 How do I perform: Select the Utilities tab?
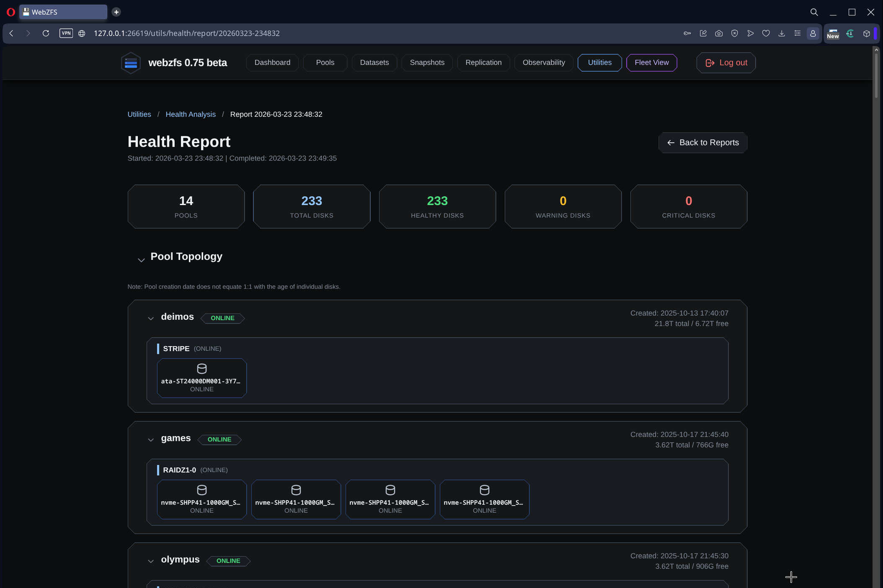point(599,63)
